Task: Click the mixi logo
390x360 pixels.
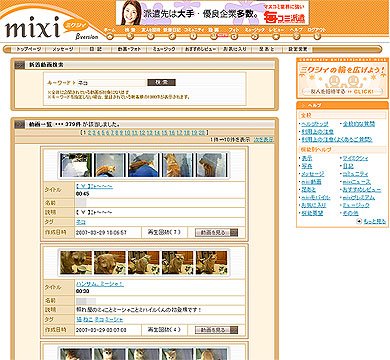Action: [32, 27]
